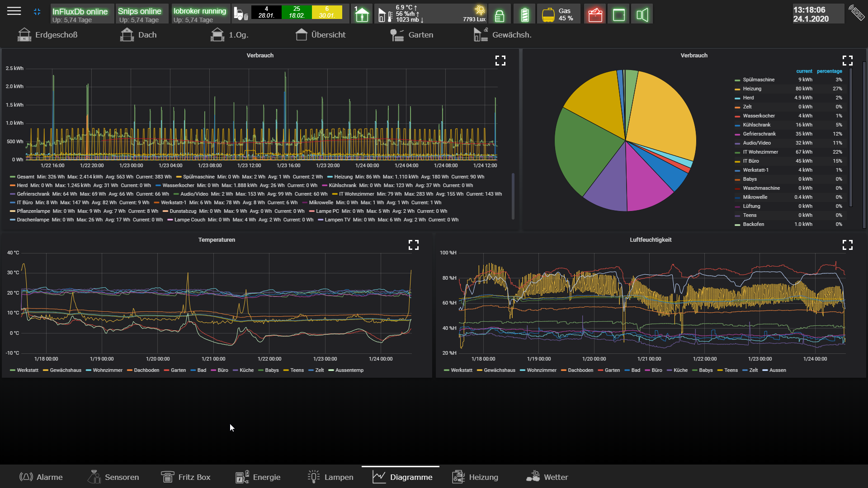Click the green window status icon
Image resolution: width=868 pixels, height=488 pixels.
click(x=618, y=15)
